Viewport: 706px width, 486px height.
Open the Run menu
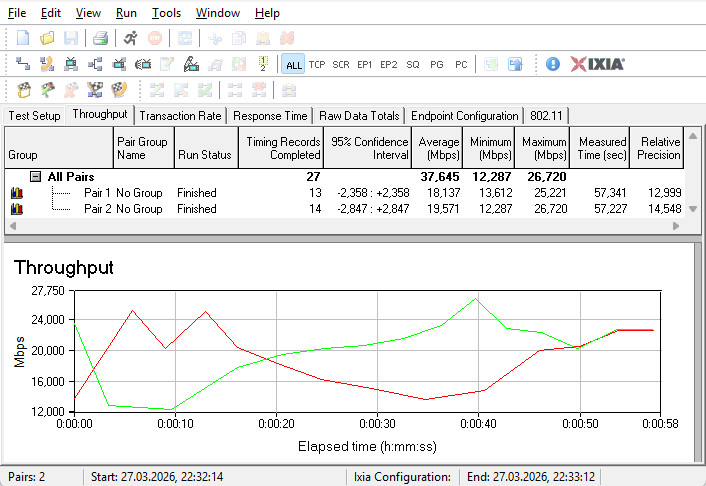pyautogui.click(x=126, y=13)
